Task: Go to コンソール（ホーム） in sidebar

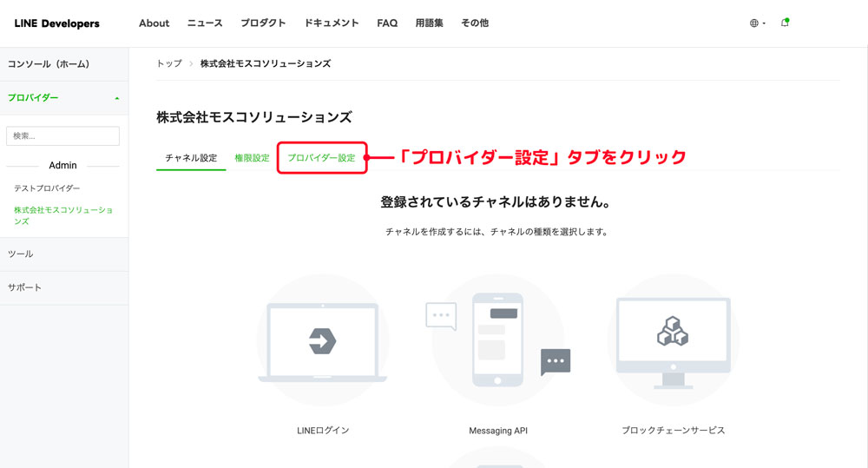Action: (x=64, y=64)
